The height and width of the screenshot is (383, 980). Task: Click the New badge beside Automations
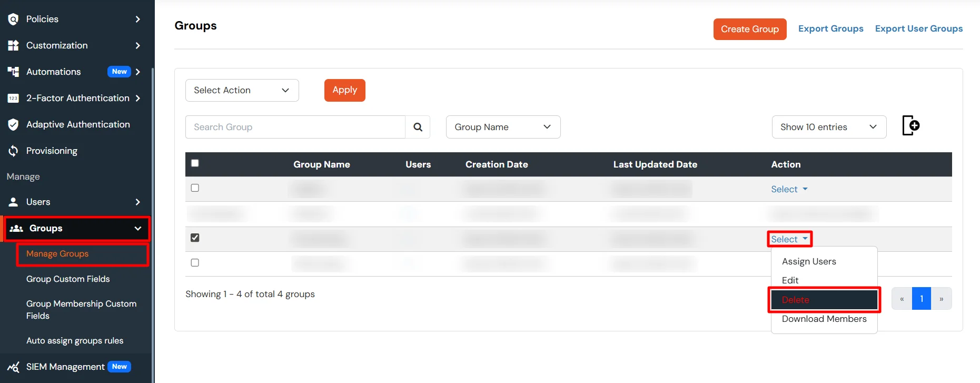(119, 72)
